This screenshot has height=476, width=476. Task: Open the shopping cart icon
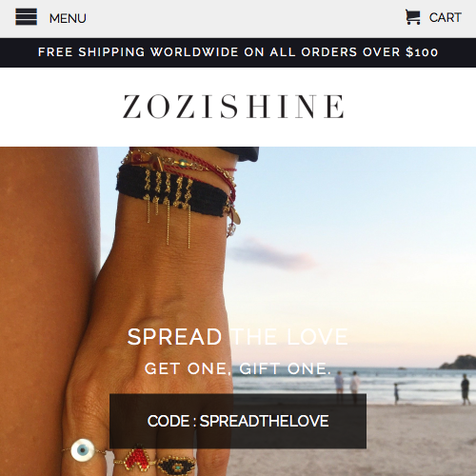click(413, 17)
